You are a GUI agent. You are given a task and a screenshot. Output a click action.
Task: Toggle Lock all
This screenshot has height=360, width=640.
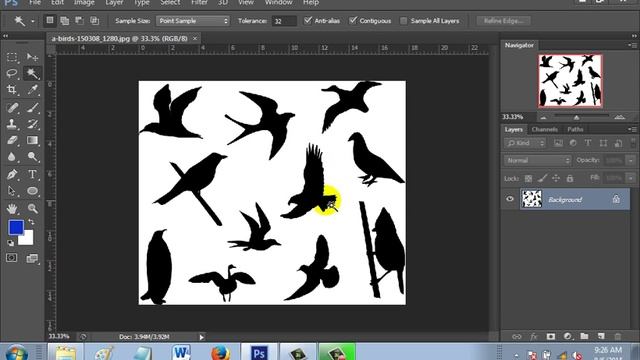coord(570,178)
